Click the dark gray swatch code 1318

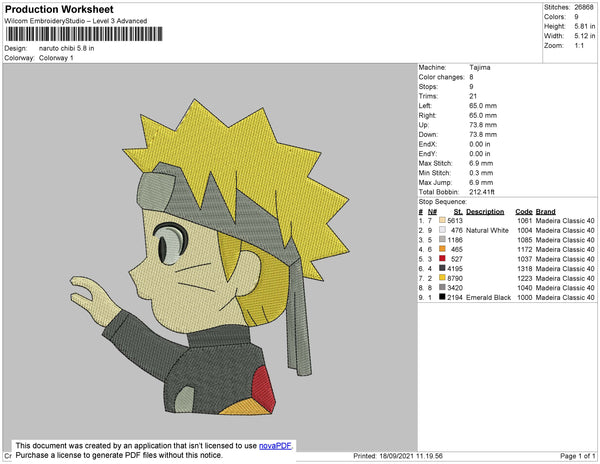442,268
